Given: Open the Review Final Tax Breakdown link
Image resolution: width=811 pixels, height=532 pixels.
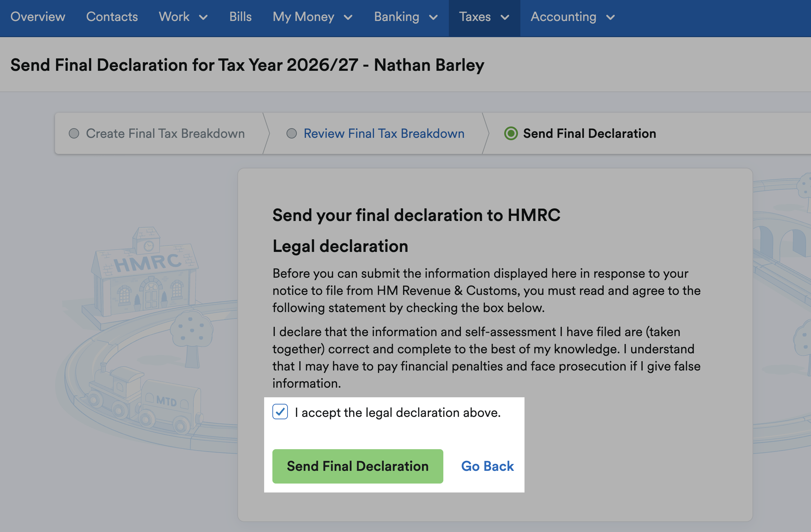Looking at the screenshot, I should [x=384, y=133].
